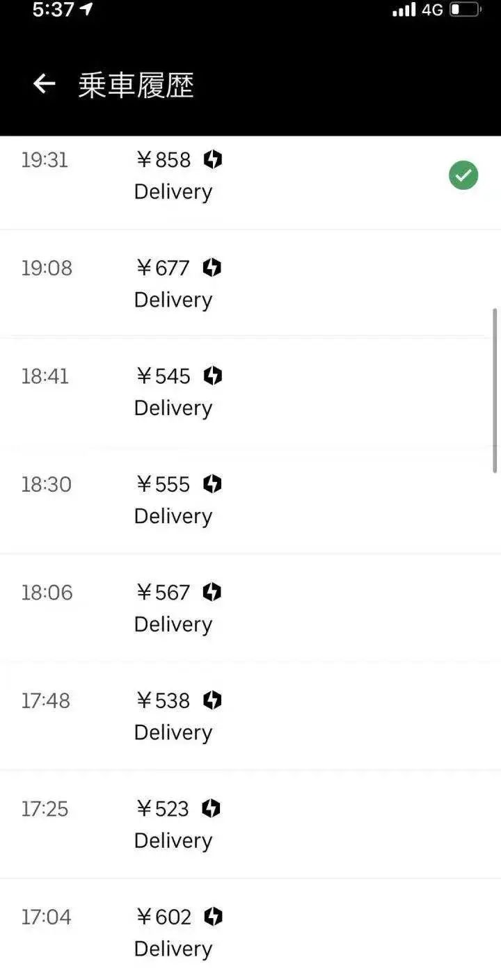Tap bolt icon next to ¥567
This screenshot has height=980, width=501.
tap(212, 593)
